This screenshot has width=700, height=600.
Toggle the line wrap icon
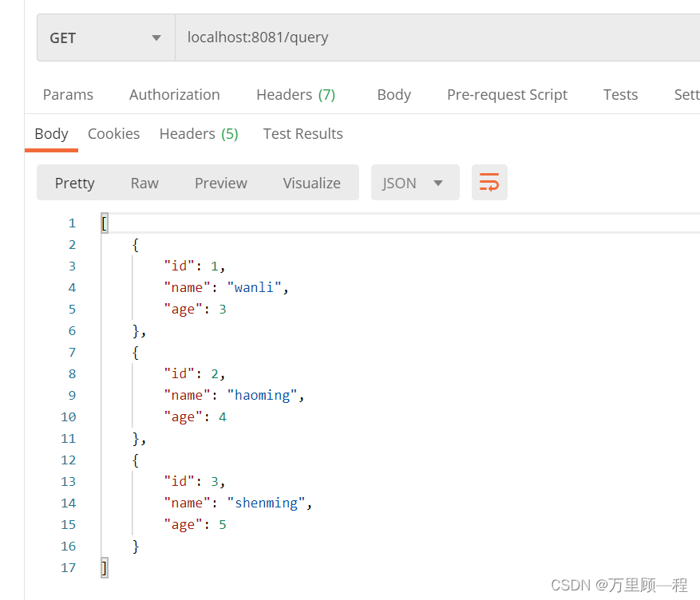point(489,183)
